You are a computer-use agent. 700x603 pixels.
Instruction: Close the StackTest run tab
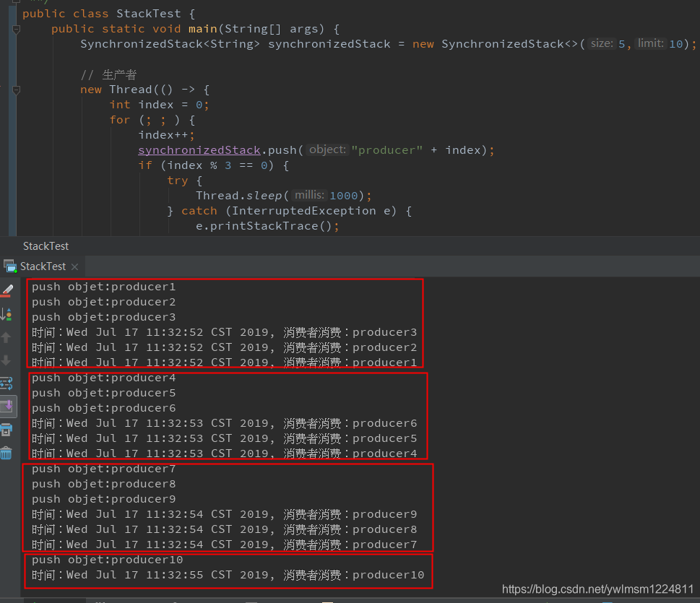click(75, 267)
